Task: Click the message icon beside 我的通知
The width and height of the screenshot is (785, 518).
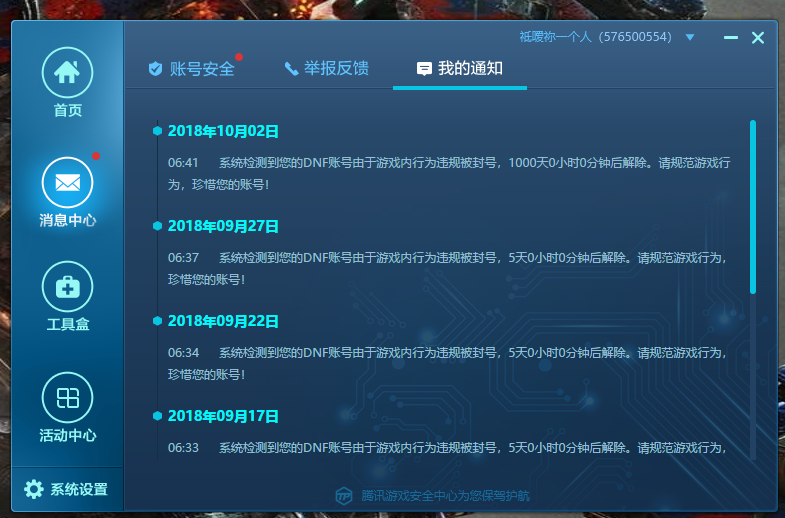Action: click(424, 69)
